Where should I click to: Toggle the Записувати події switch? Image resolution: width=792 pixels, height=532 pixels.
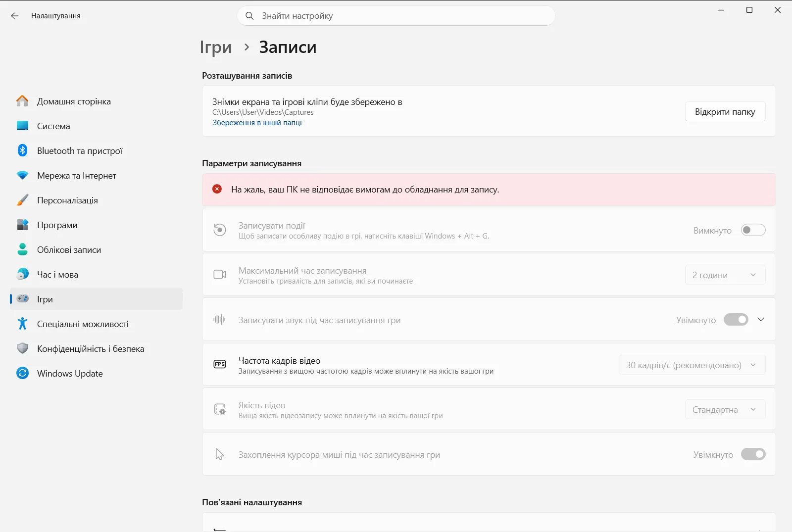point(753,230)
